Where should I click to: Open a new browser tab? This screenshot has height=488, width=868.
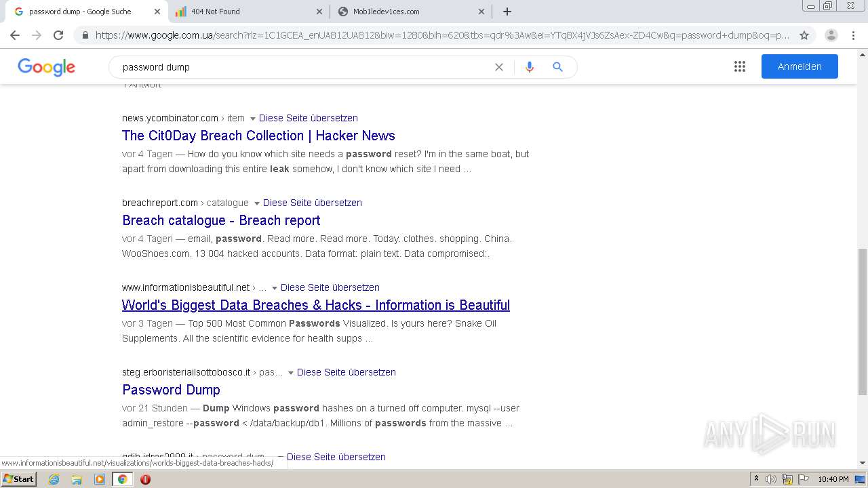[507, 12]
